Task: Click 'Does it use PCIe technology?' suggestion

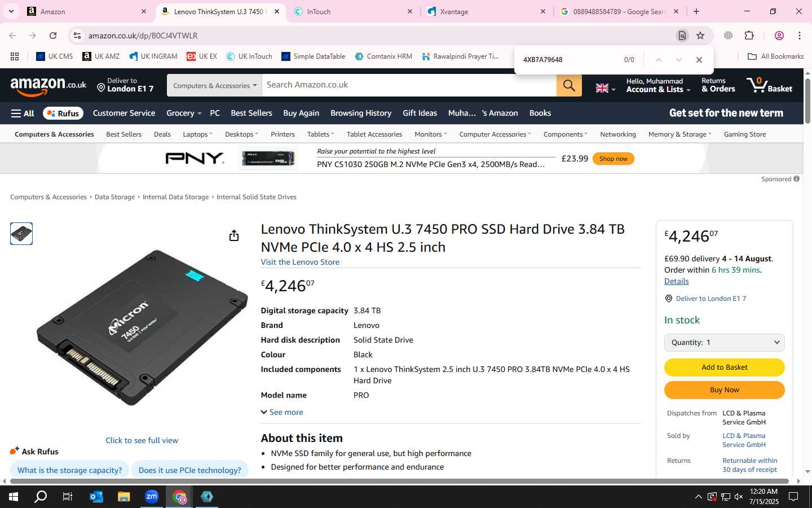Action: [x=190, y=470]
